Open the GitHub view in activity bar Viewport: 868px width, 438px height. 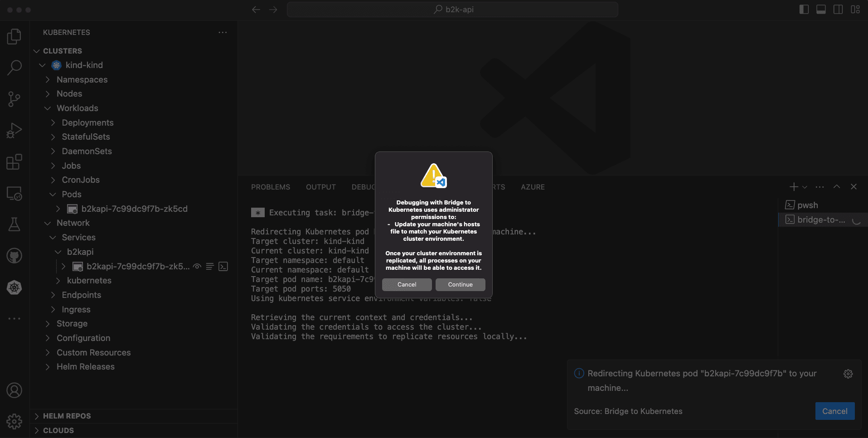pyautogui.click(x=14, y=256)
